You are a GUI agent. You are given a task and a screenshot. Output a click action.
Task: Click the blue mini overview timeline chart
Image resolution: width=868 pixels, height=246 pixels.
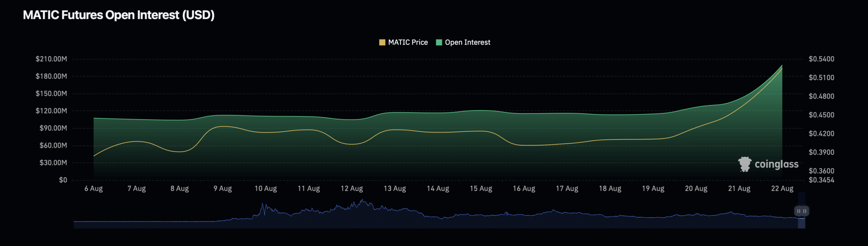[439, 213]
